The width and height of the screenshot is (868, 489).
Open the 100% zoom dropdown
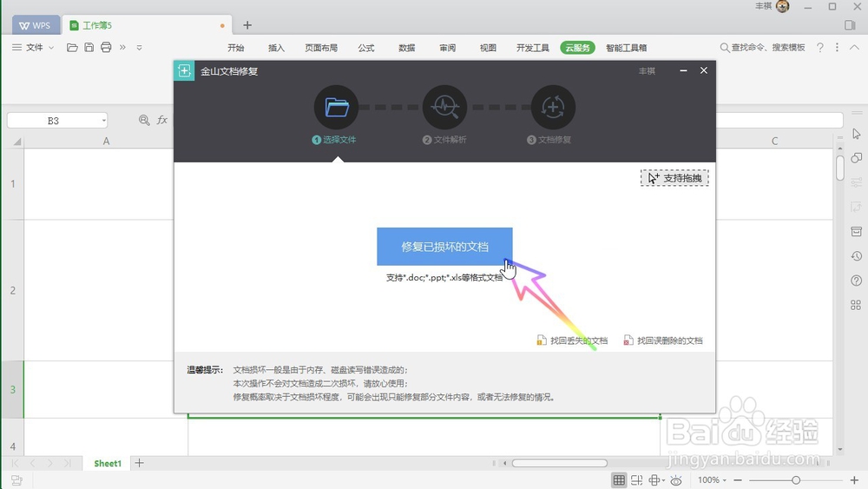(712, 480)
